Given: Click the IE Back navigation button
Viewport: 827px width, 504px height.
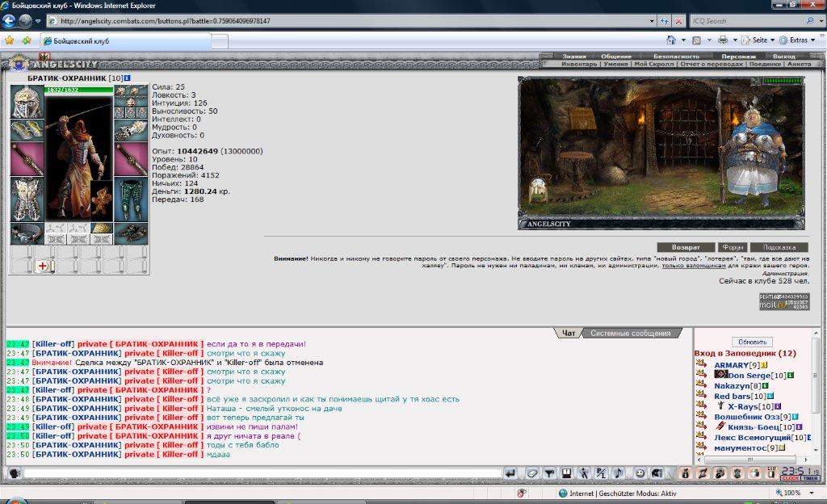Looking at the screenshot, I should tap(9, 21).
